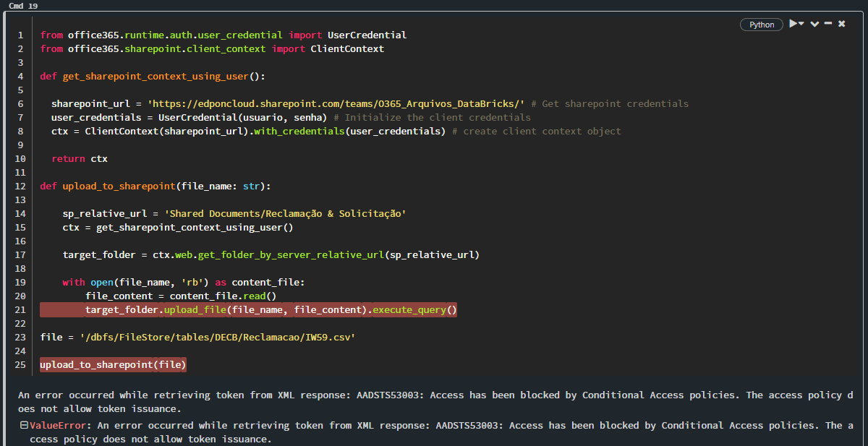Click line number 21 in the gutter
Screen dimensions: 868x446
pyautogui.click(x=20, y=310)
